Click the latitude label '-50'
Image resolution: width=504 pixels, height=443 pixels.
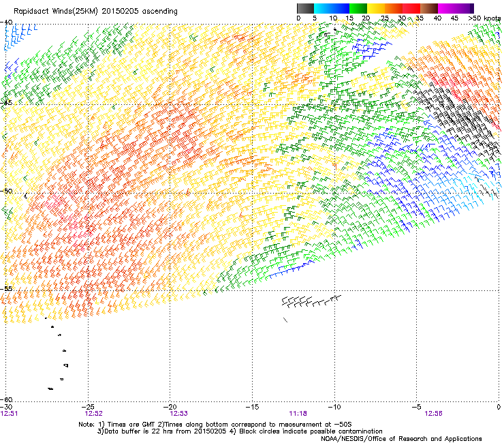pos(6,191)
